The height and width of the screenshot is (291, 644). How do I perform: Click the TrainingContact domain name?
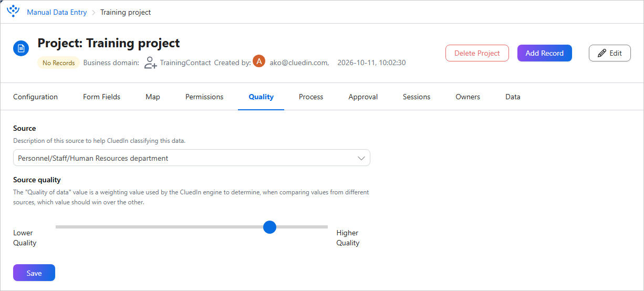(x=185, y=63)
